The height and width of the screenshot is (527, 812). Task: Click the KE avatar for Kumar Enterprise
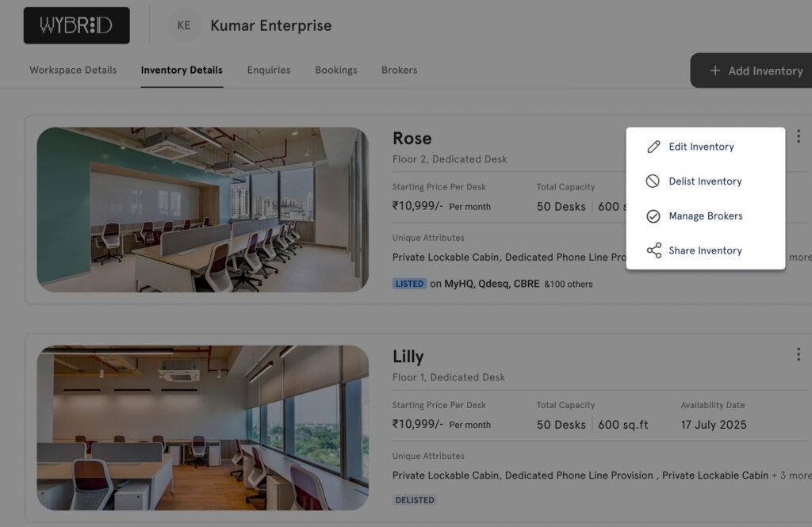(184, 25)
